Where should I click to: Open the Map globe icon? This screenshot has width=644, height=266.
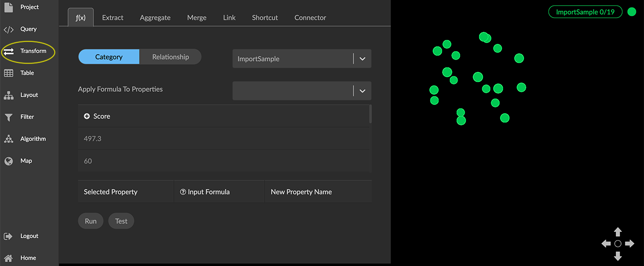pos(8,161)
